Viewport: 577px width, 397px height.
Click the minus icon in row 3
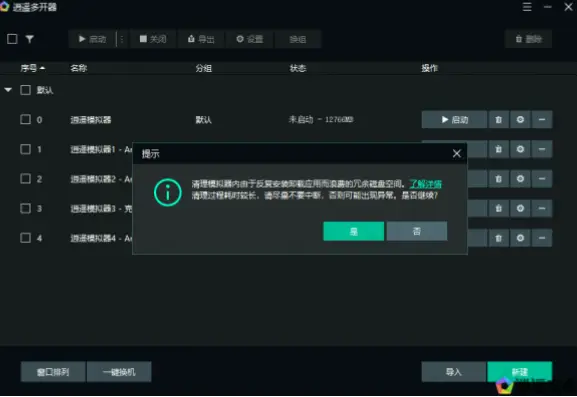(542, 208)
